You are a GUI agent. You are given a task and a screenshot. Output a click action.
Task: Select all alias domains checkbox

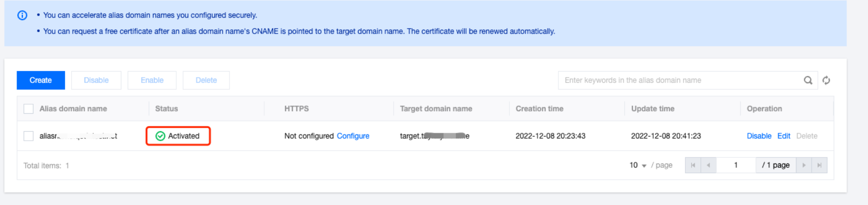(29, 109)
